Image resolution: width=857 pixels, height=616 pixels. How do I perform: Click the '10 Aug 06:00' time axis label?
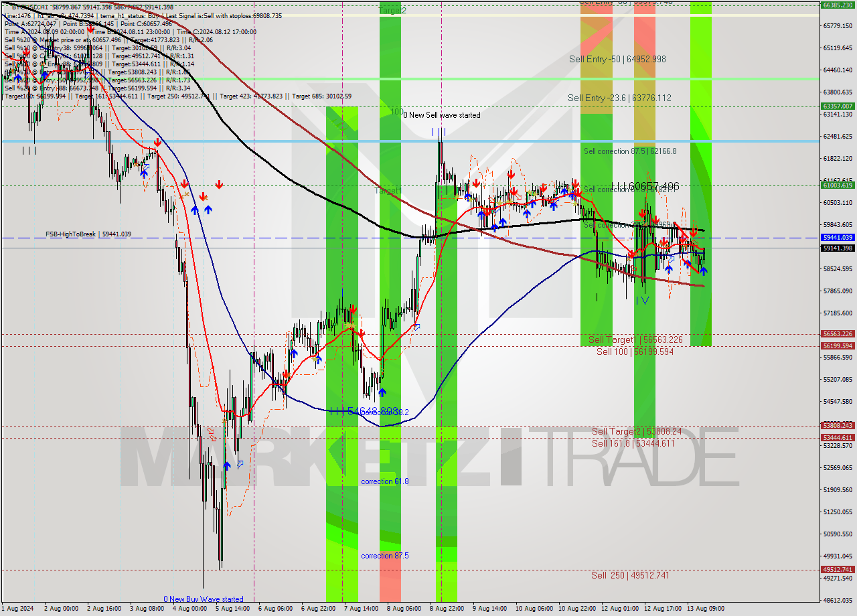(x=533, y=609)
